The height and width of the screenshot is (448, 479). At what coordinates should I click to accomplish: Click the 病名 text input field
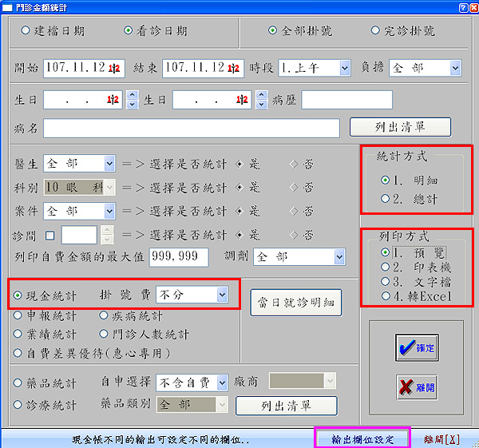pyautogui.click(x=192, y=128)
